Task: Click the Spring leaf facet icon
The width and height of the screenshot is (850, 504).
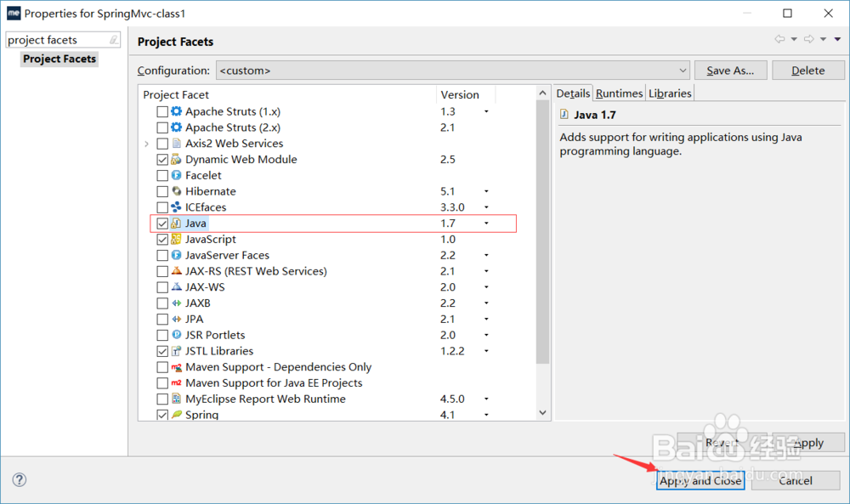Action: (177, 415)
